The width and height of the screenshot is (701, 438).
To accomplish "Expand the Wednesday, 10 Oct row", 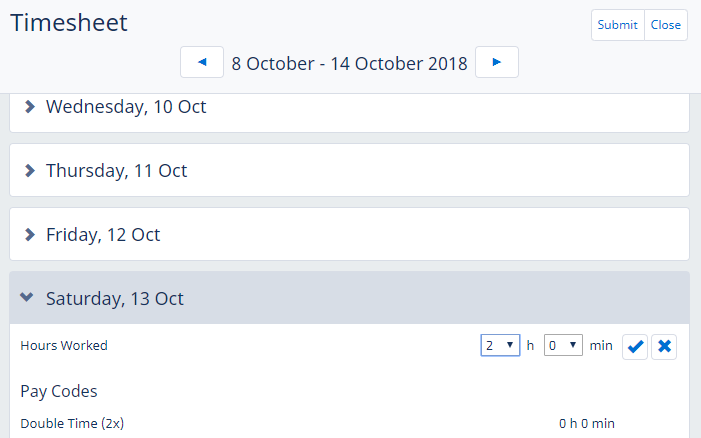I will pos(127,106).
